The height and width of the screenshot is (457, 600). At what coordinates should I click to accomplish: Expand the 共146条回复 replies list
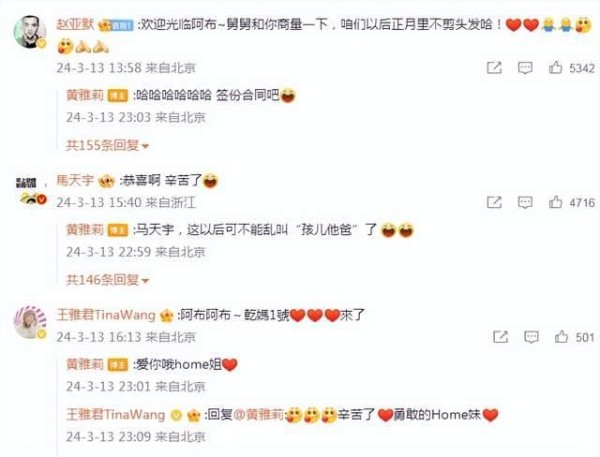[107, 280]
